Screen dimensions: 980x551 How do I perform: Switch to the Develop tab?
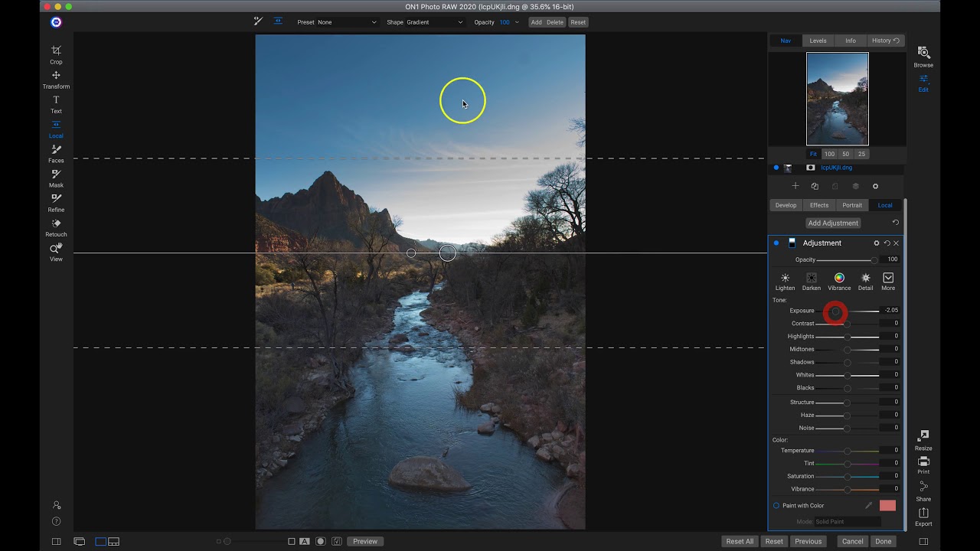pos(786,205)
